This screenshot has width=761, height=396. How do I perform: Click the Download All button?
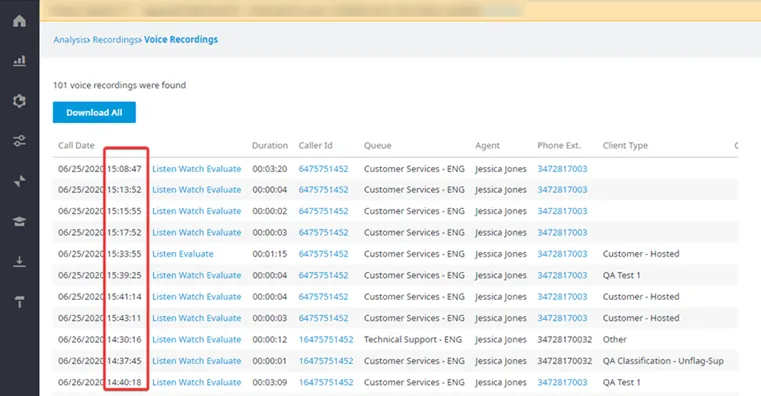click(94, 112)
